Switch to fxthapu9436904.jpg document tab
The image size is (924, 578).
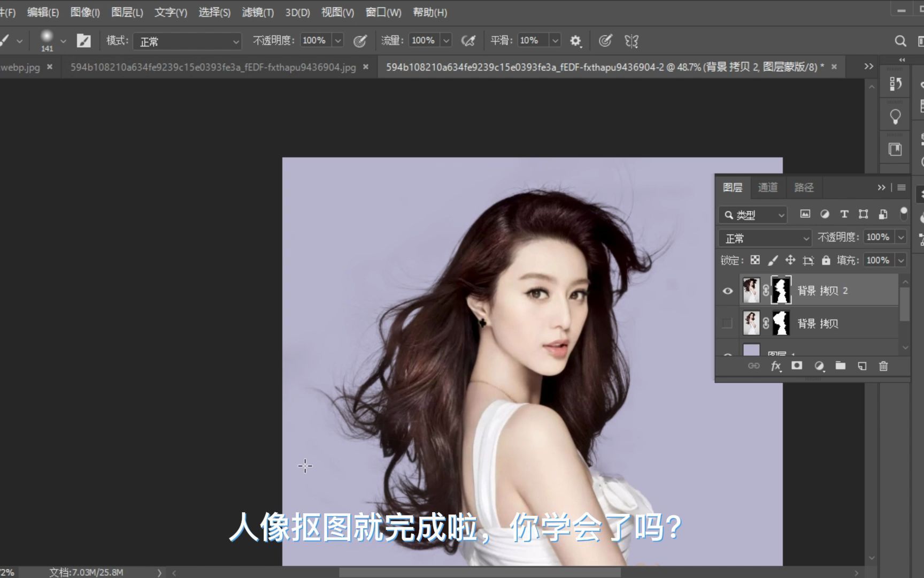point(213,67)
